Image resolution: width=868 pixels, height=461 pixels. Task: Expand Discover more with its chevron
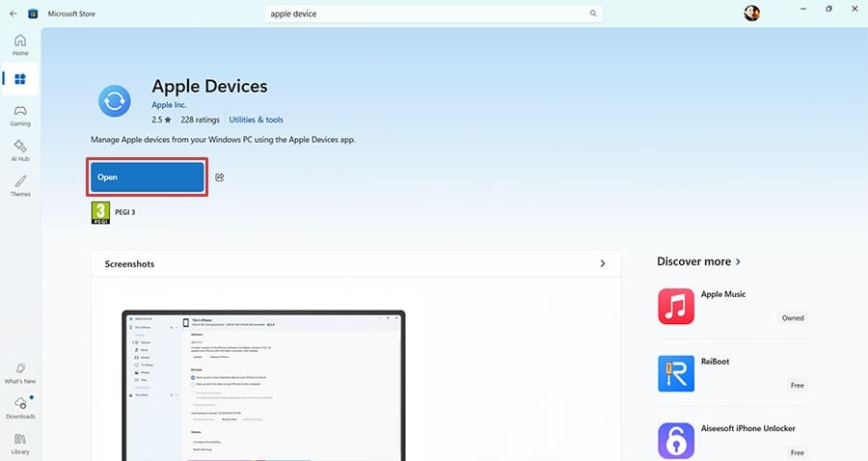coord(738,261)
